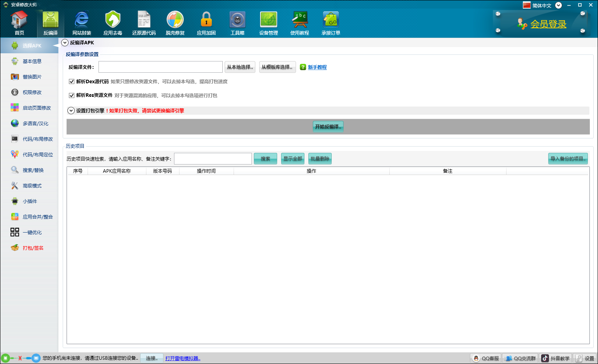Screen dimensions: 598x364
Task: Open the 新手教程 link
Action: [317, 67]
